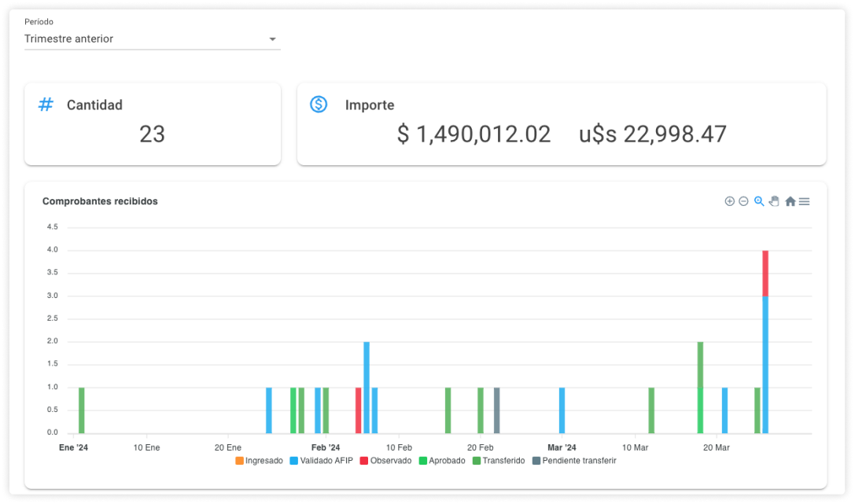Click the dollar icon beside Importe
This screenshot has width=855, height=504.
tap(319, 105)
